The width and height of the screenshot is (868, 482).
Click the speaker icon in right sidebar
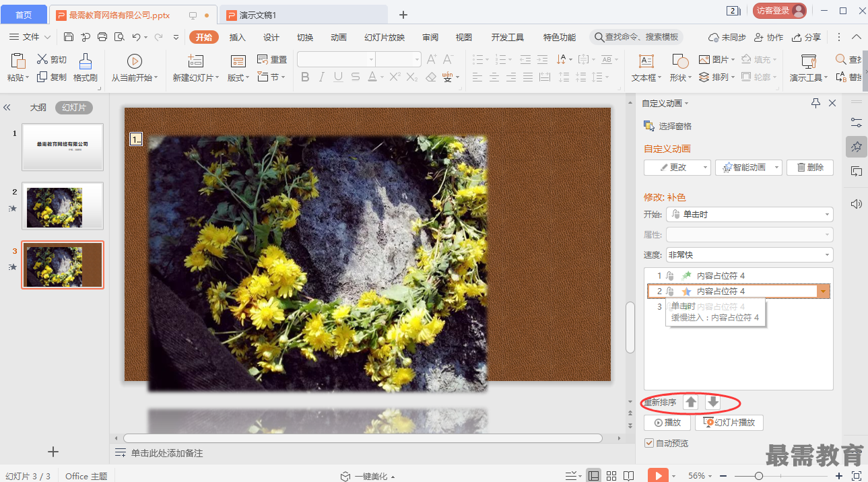(857, 204)
